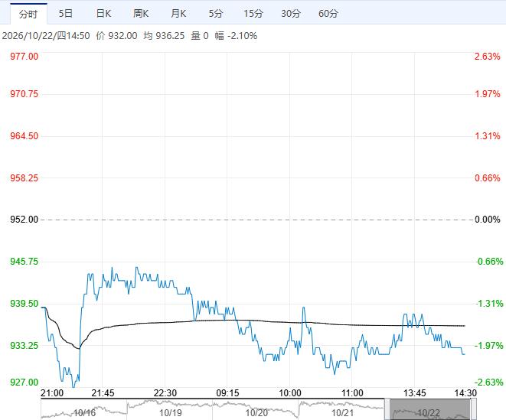Click the 10/16 date in timeline navigator
This screenshot has height=420, width=506.
pyautogui.click(x=84, y=413)
